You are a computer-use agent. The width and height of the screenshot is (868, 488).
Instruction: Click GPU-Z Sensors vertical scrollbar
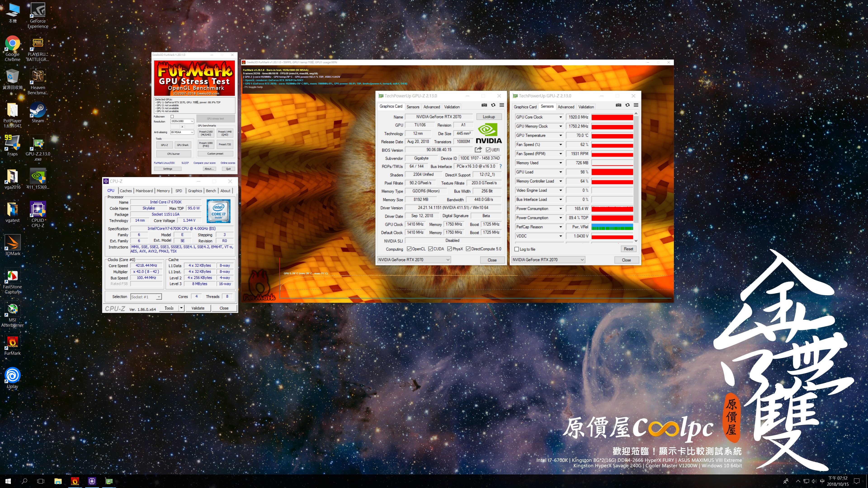[636, 177]
